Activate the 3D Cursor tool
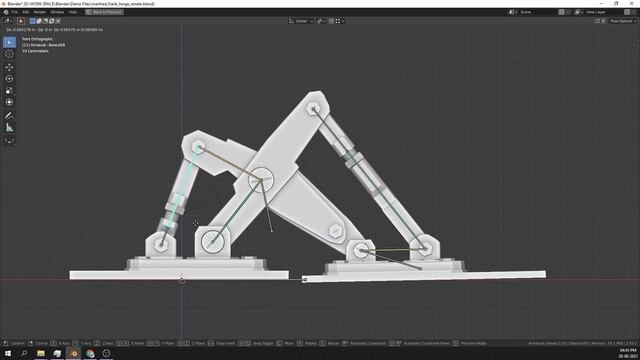The width and height of the screenshot is (640, 360). [x=9, y=54]
